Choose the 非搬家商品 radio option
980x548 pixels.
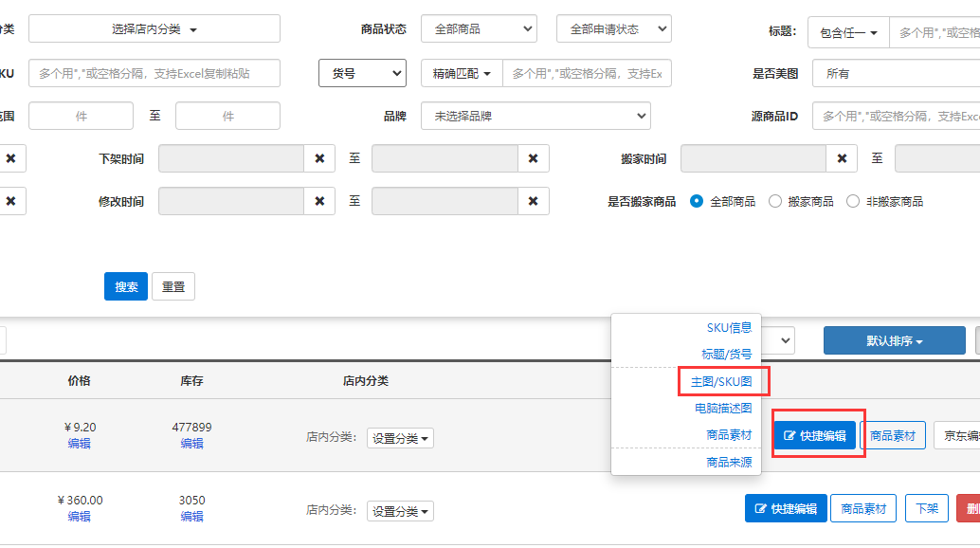pos(853,201)
